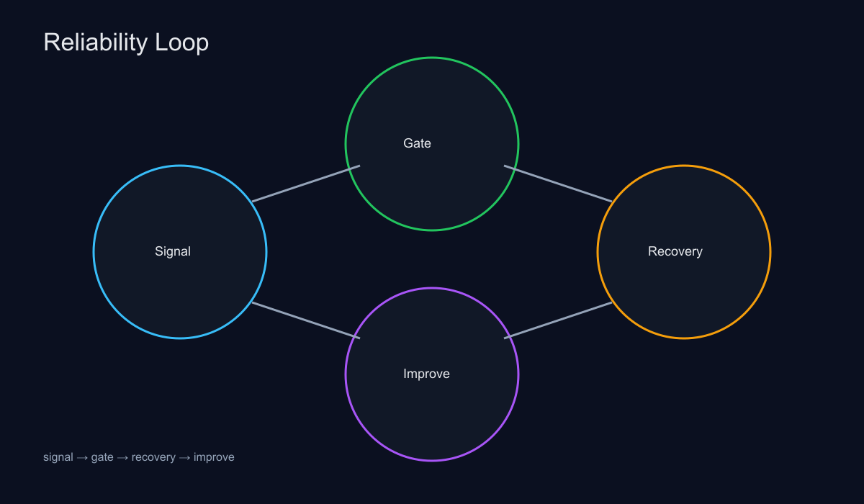Image resolution: width=864 pixels, height=504 pixels.
Task: Select the blue Signal circle node
Action: click(x=180, y=288)
